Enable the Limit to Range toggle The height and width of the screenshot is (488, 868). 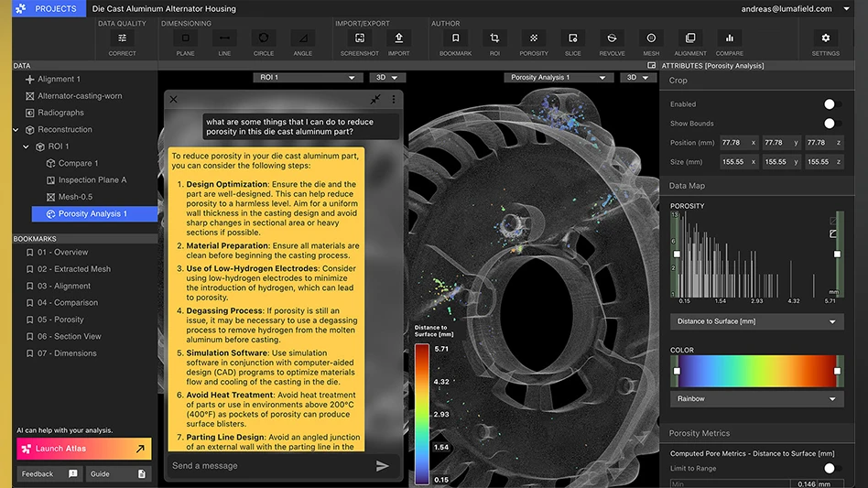click(x=831, y=469)
